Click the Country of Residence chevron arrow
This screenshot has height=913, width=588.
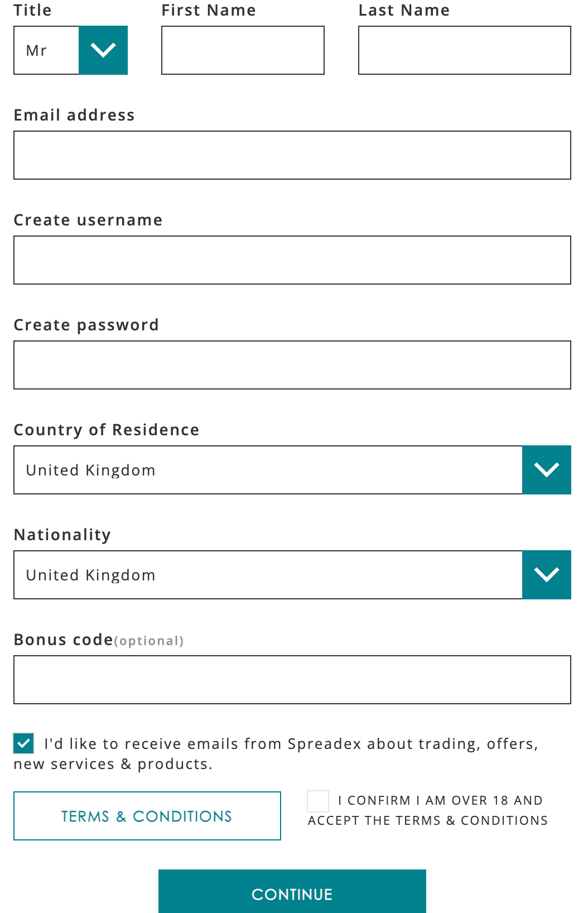[546, 470]
